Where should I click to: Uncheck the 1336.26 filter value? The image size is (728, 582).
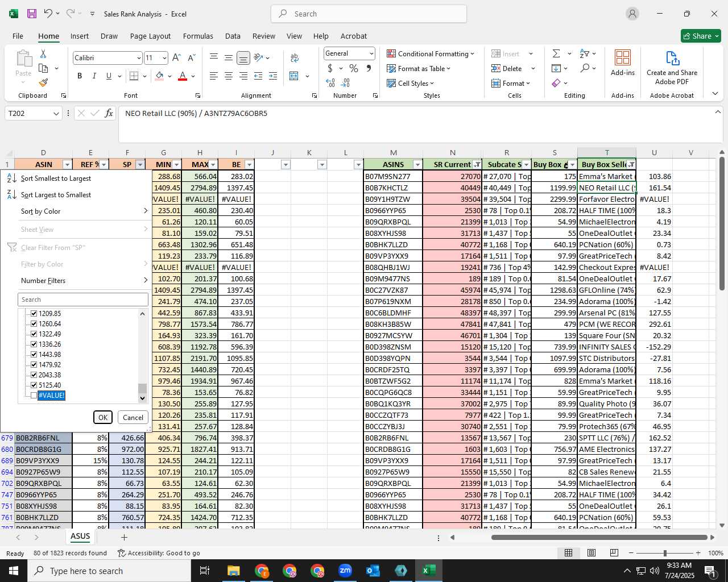(34, 344)
